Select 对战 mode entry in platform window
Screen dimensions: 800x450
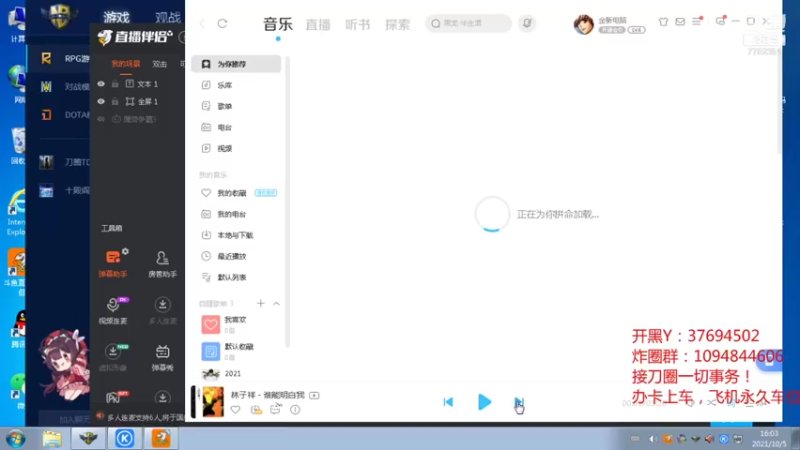click(64, 87)
